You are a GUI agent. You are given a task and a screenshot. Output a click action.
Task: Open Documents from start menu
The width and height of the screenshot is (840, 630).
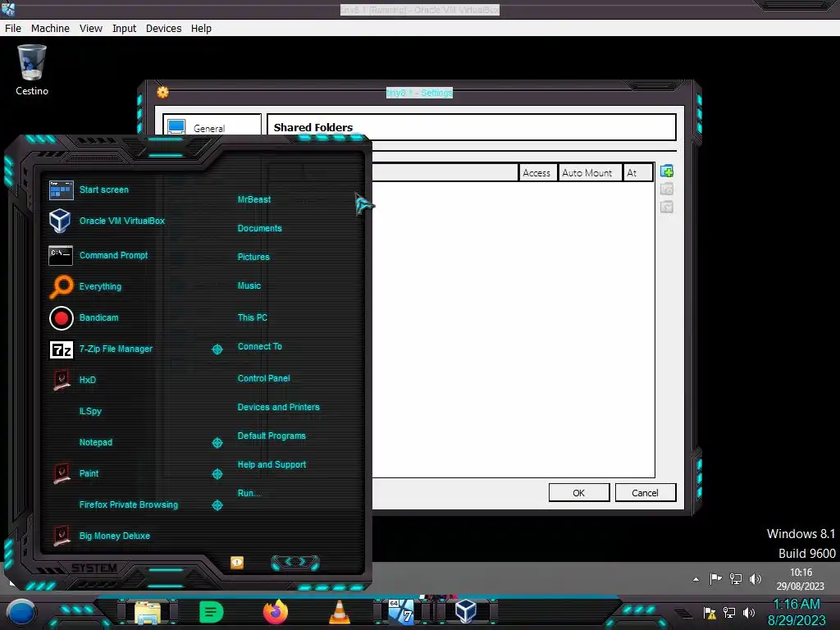[259, 228]
